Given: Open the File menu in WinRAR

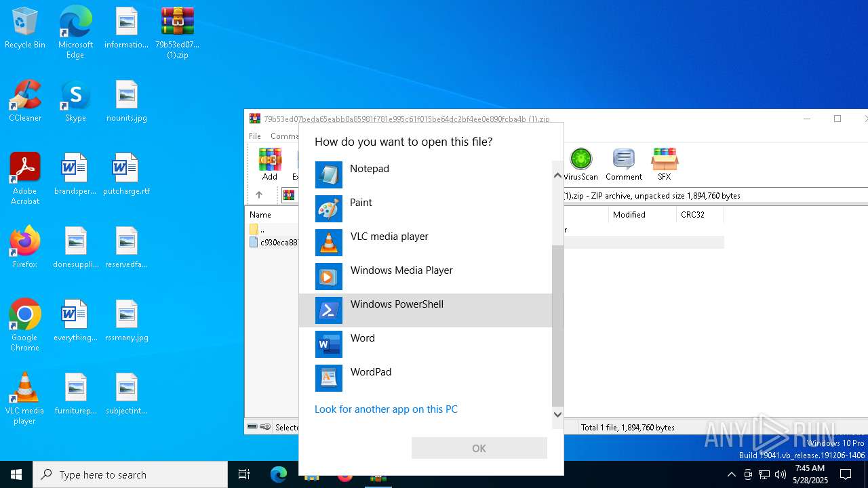Looking at the screenshot, I should [x=255, y=136].
